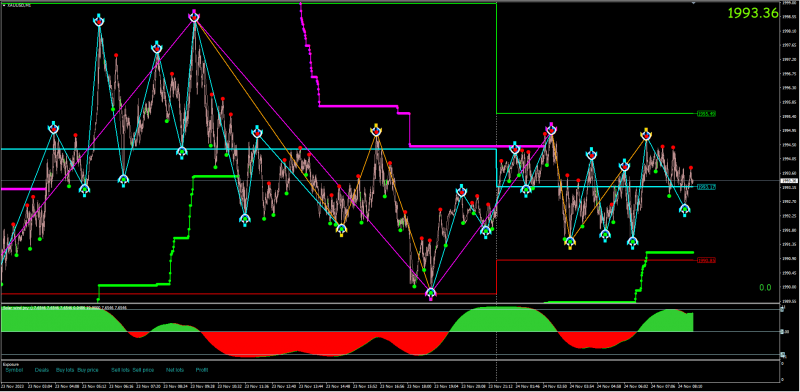Click the rightmost yellow swing-low arrow marker
Viewport: 800px width, 392px height.
point(570,242)
